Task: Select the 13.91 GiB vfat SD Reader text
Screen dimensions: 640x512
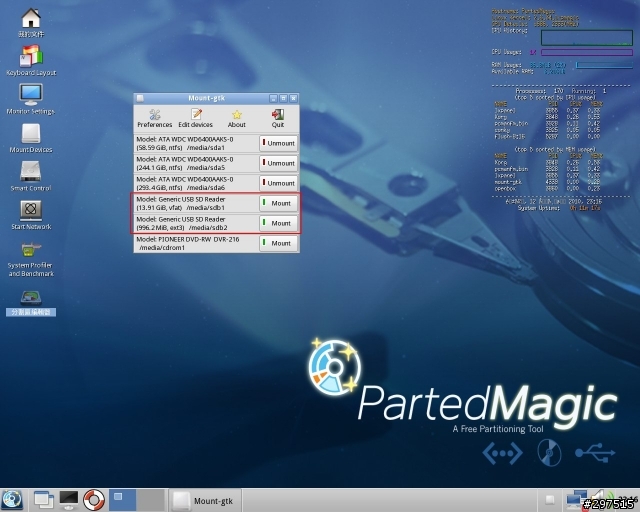Action: point(181,203)
